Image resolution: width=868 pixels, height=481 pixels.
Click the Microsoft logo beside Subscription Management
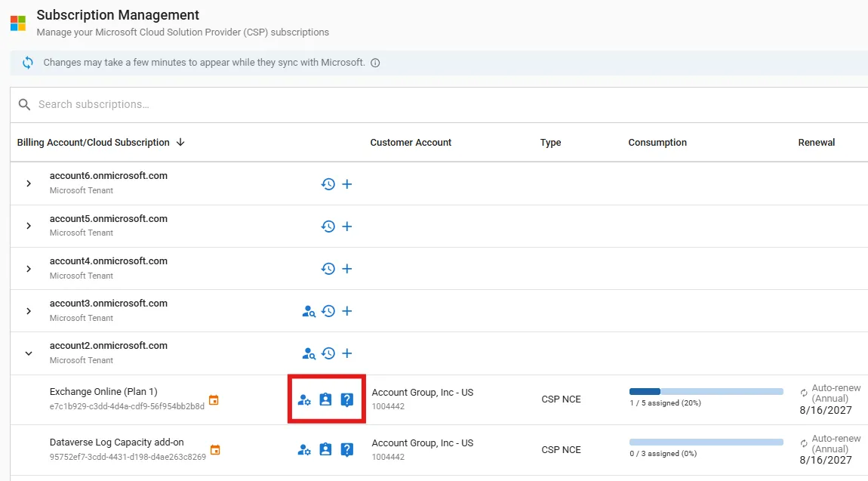17,23
